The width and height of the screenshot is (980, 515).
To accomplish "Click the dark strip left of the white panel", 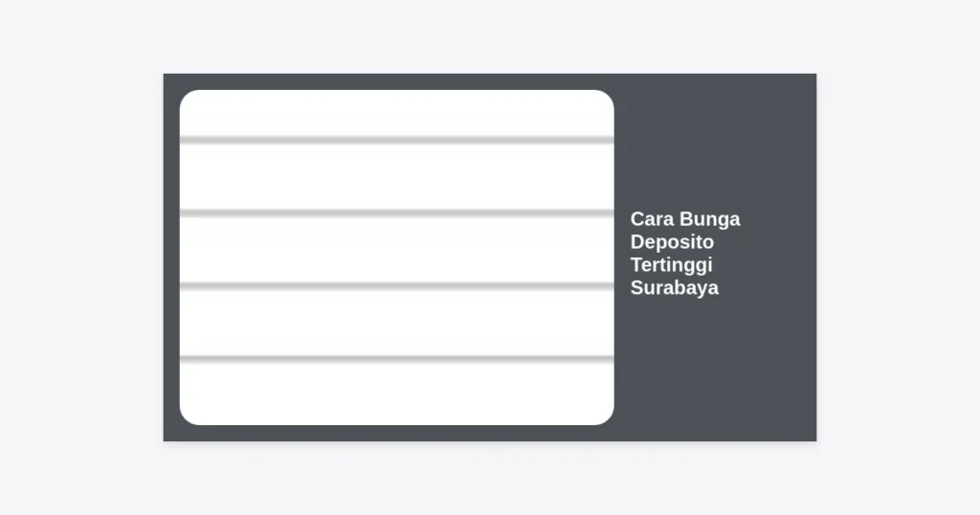I will coord(171,257).
